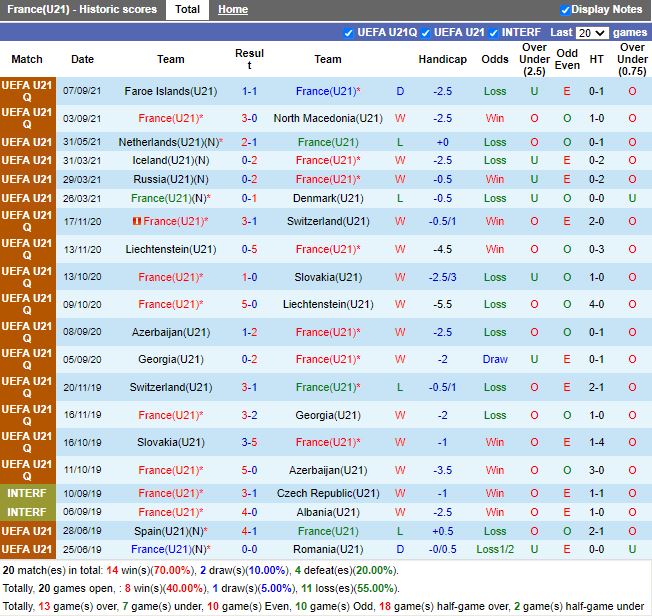Click the Handicap column header
Viewport: 652px width, 616px height.
coord(442,59)
